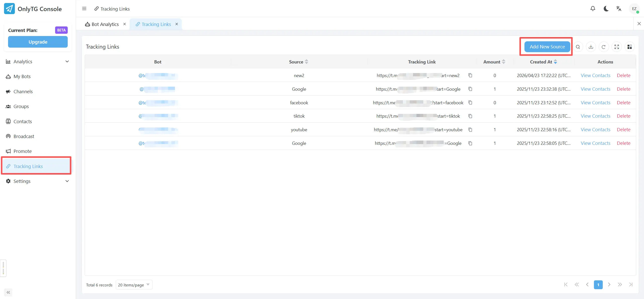Open the notifications bell
The width and height of the screenshot is (644, 299).
tap(593, 9)
